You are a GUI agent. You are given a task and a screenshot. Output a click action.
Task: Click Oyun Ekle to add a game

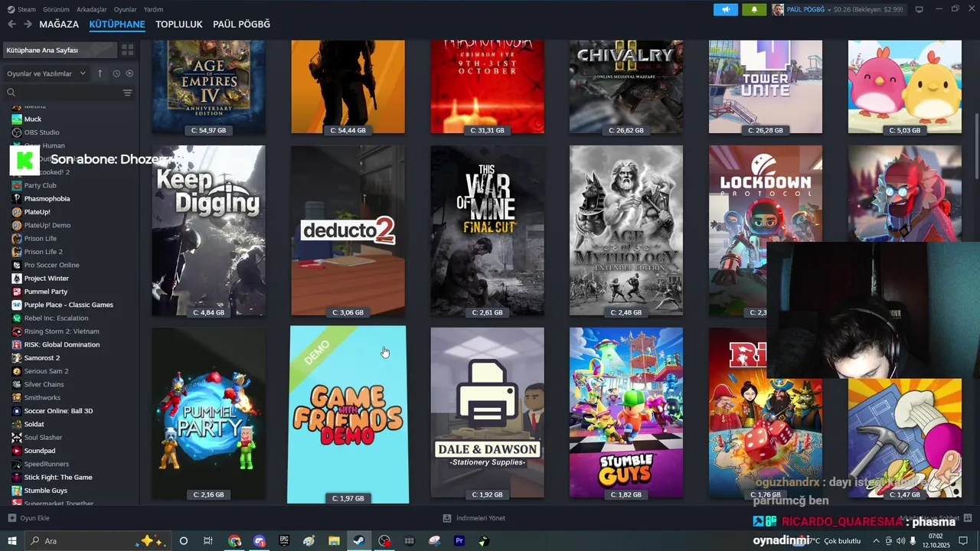(x=29, y=518)
